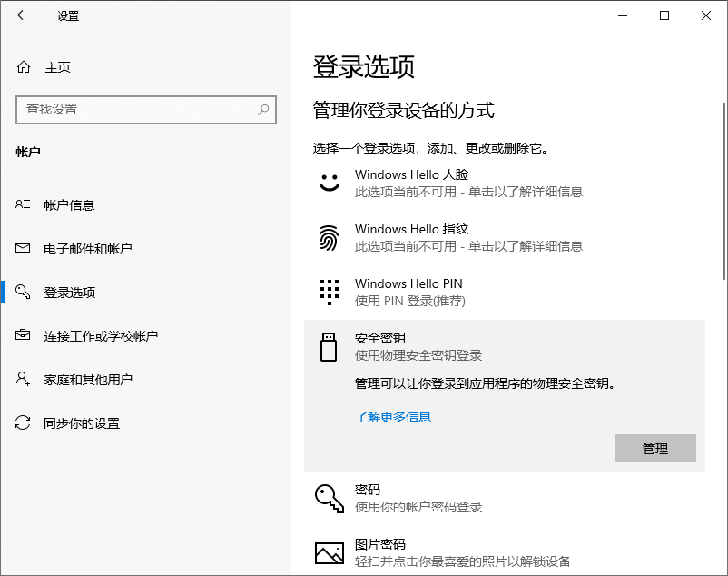Click the Windows Hello 指纹 fingerprint icon
The height and width of the screenshot is (576, 728).
(330, 237)
